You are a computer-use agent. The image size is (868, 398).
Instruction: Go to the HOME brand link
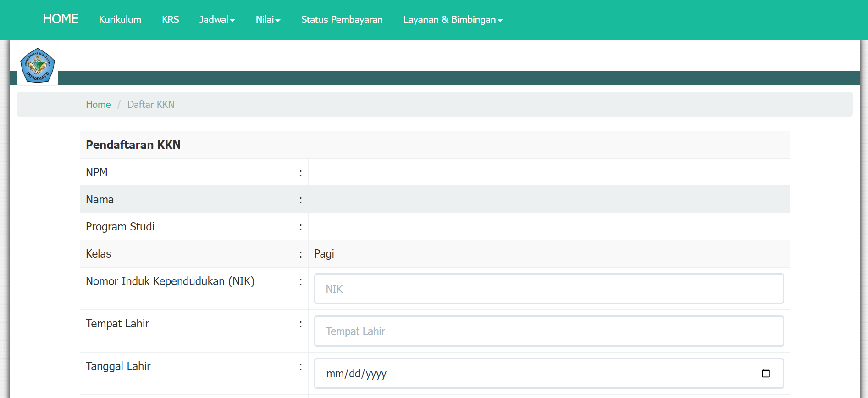pos(61,19)
